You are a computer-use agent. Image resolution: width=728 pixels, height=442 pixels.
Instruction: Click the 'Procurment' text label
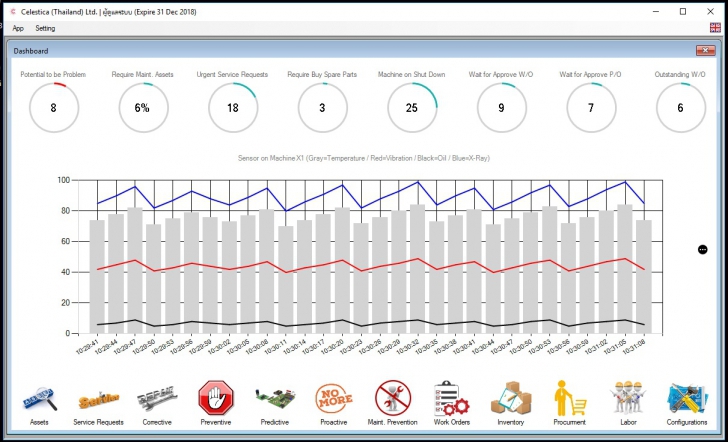pyautogui.click(x=570, y=422)
